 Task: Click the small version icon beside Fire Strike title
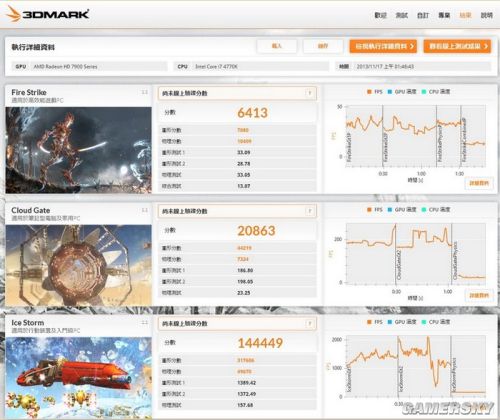144,92
